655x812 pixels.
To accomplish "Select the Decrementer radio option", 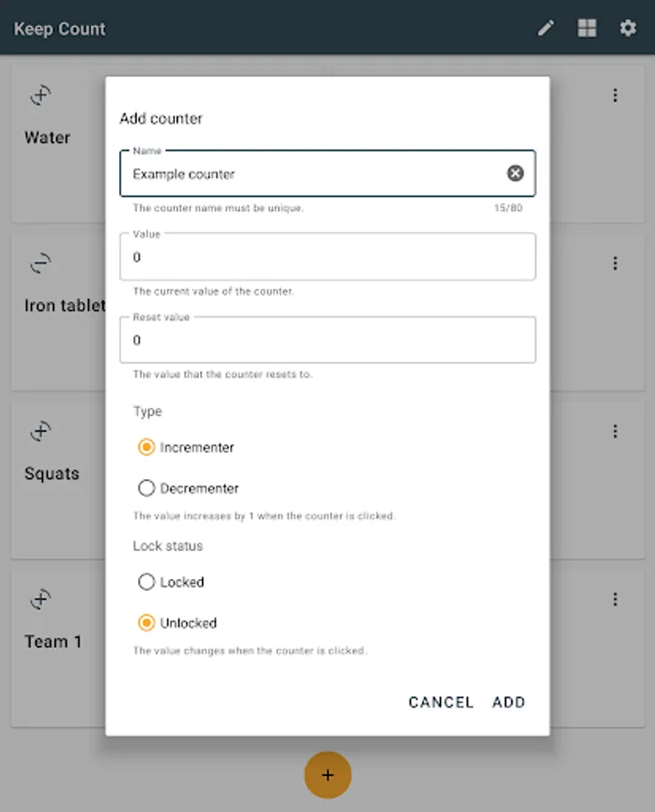I will (147, 488).
